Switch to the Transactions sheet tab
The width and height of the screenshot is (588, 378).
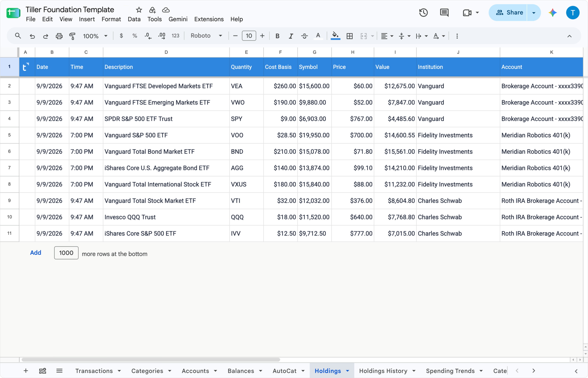(94, 371)
